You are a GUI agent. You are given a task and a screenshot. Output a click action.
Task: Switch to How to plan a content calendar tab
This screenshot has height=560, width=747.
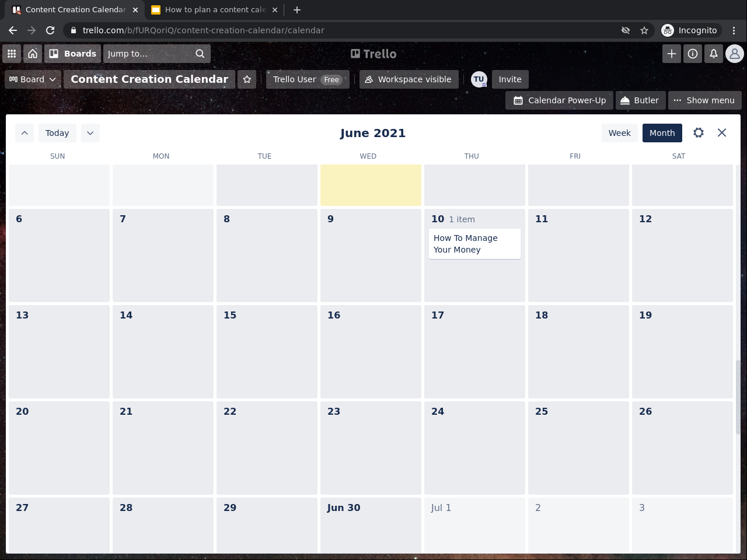pos(215,10)
